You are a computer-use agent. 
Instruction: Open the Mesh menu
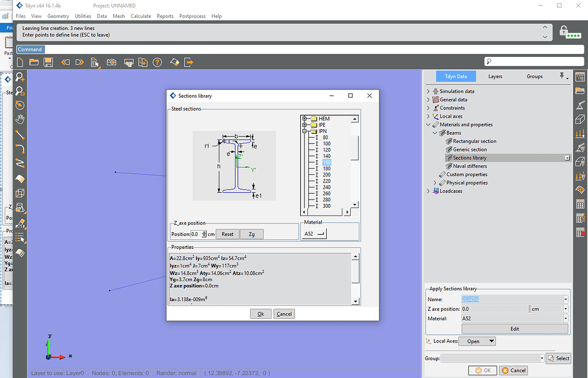(118, 16)
